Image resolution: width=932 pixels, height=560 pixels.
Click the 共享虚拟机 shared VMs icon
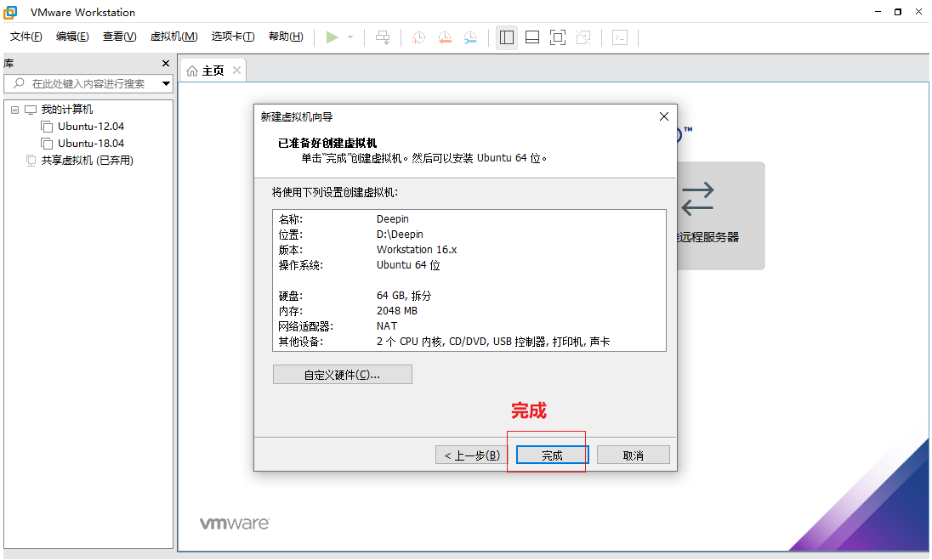click(31, 161)
